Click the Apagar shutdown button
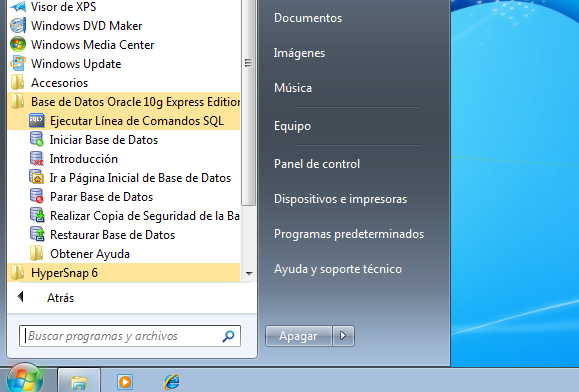 pos(298,336)
